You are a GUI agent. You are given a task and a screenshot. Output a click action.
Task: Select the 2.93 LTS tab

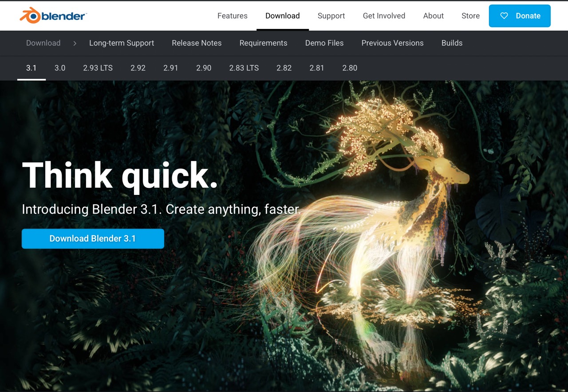click(98, 68)
